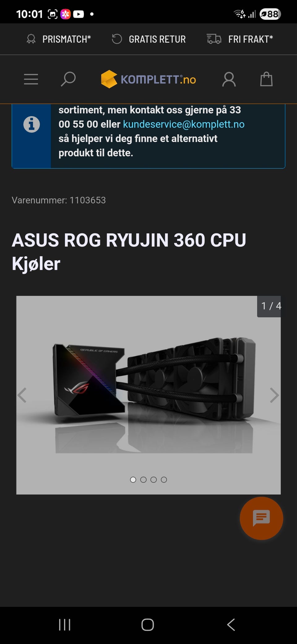
Task: Tap the Komplett.no logo
Action: coord(148,79)
